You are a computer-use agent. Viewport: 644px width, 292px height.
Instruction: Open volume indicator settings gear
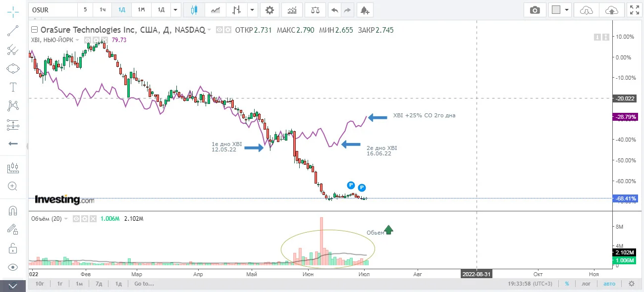pos(84,218)
